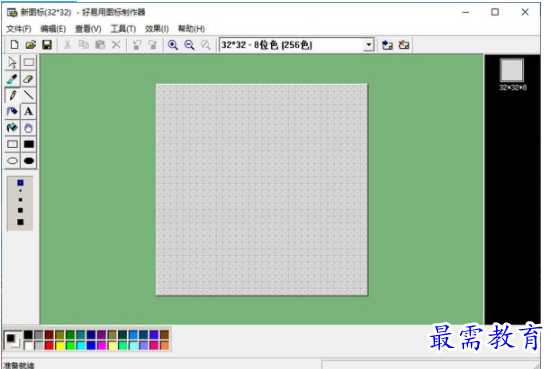Choose the hollow ellipse shape tool
The height and width of the screenshot is (369, 551).
pyautogui.click(x=12, y=161)
